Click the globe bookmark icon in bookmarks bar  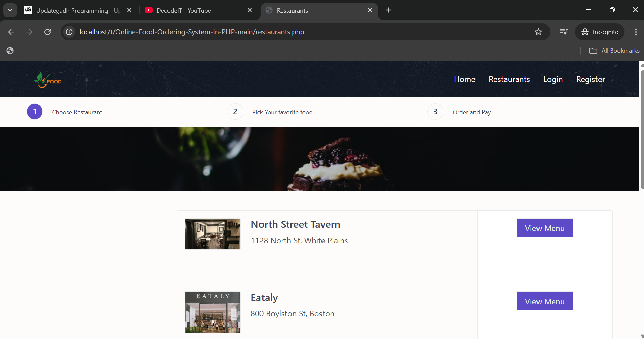10,51
